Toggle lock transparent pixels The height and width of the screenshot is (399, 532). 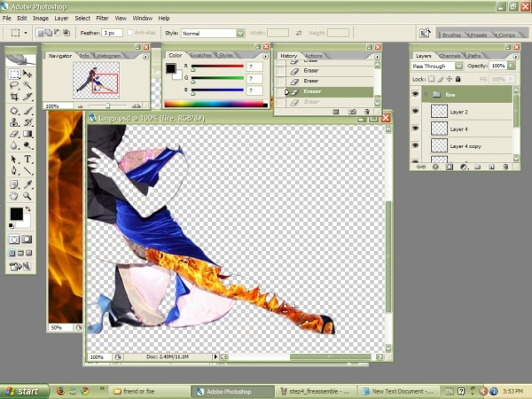click(431, 79)
